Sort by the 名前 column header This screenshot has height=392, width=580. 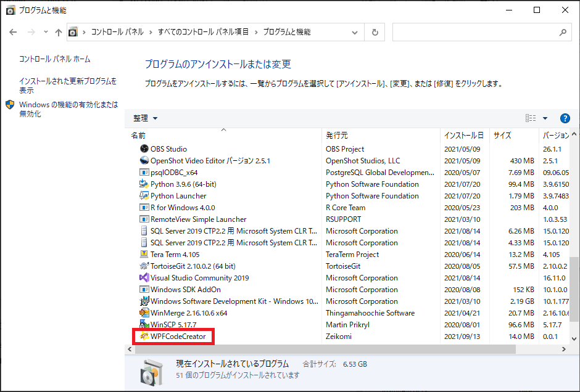pos(224,135)
